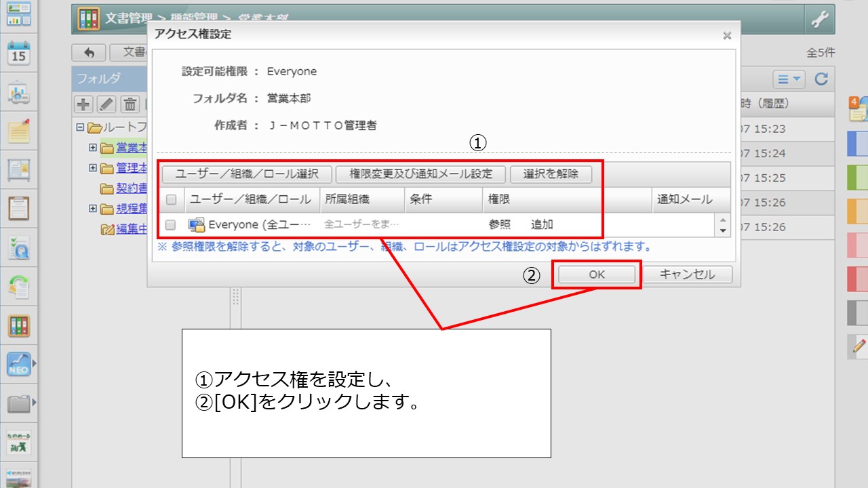The image size is (868, 488).
Task: Open the calendar icon showing 15 in sidebar
Action: [19, 53]
